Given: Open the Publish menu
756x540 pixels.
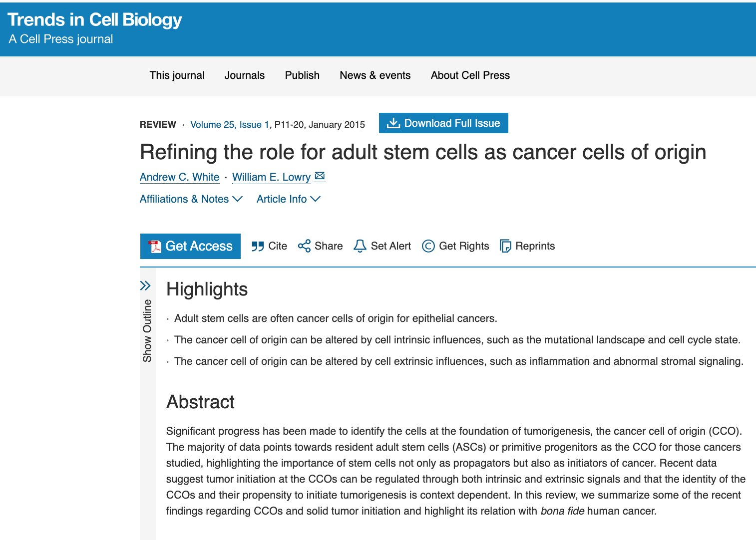Looking at the screenshot, I should coord(302,75).
